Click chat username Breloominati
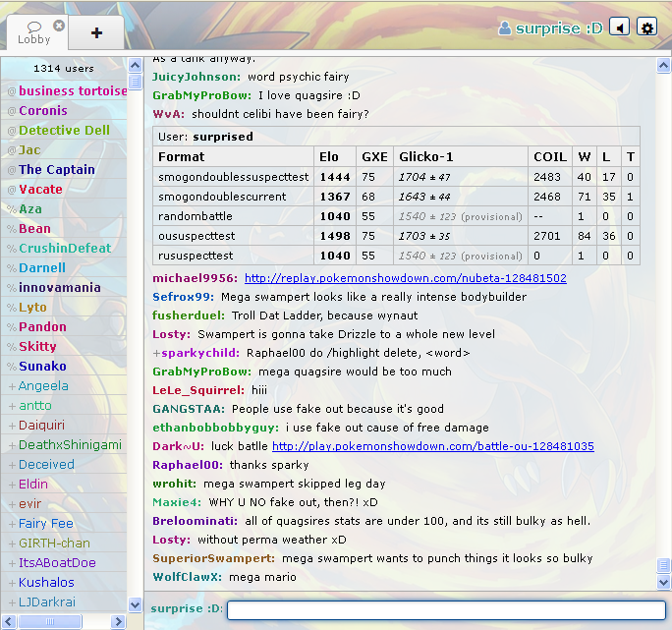 tap(195, 521)
